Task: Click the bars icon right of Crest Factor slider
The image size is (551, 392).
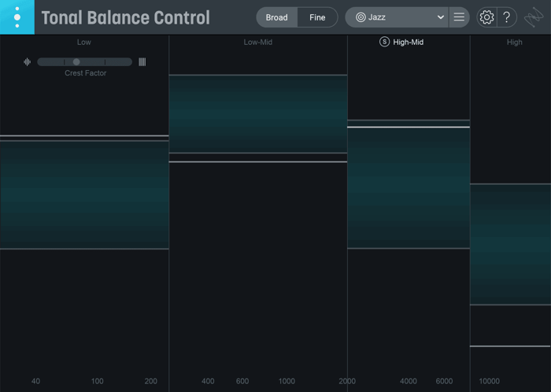Action: tap(142, 62)
